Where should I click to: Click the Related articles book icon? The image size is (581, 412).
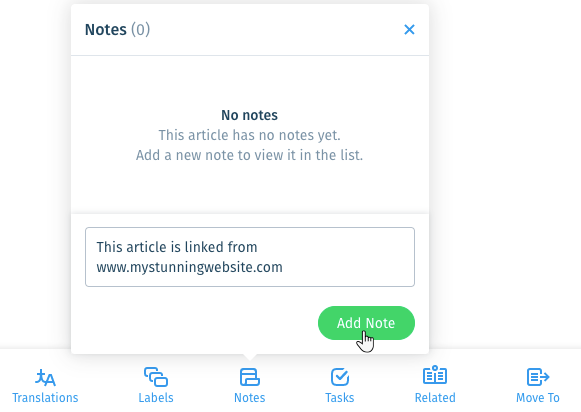pos(435,375)
